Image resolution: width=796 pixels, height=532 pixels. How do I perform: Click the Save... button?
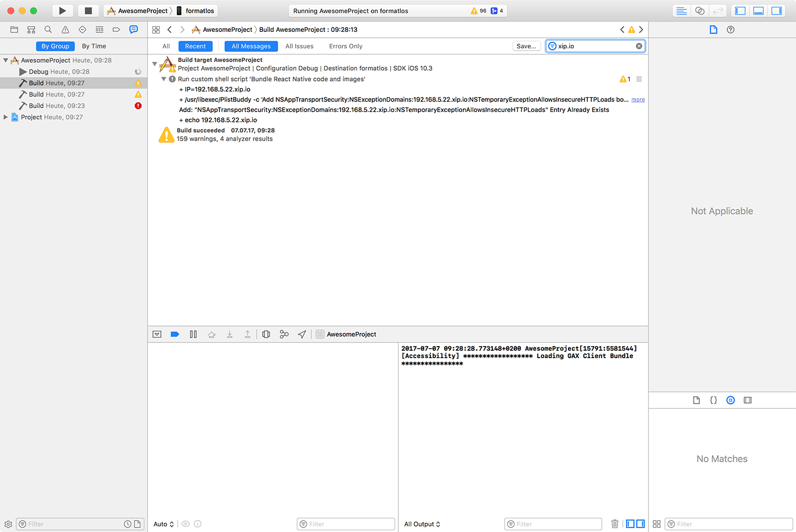pyautogui.click(x=526, y=46)
